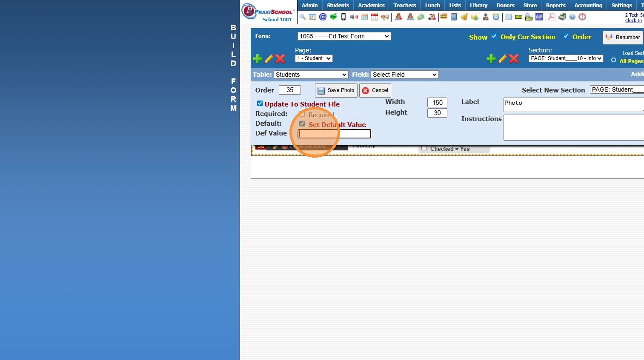Open the email @ icon
Screen dimensions: 644x360
click(323, 17)
